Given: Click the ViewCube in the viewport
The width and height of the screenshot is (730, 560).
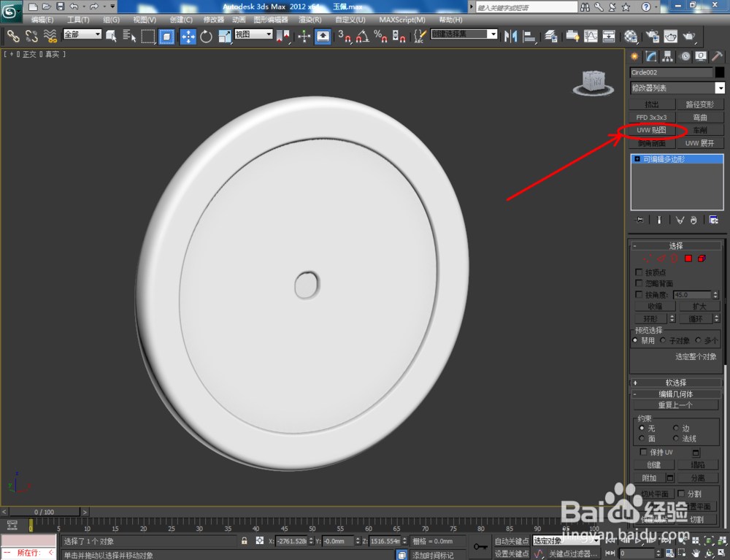Looking at the screenshot, I should [593, 83].
